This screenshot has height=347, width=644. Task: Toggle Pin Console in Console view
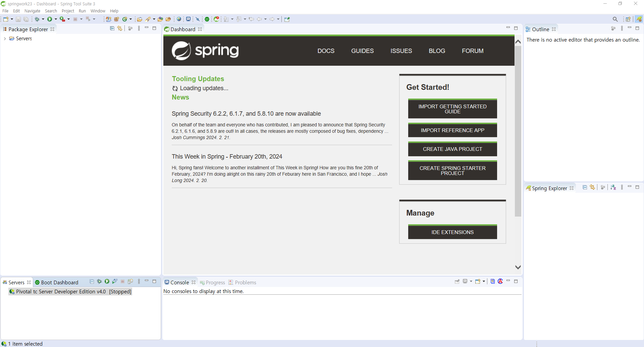(457, 282)
